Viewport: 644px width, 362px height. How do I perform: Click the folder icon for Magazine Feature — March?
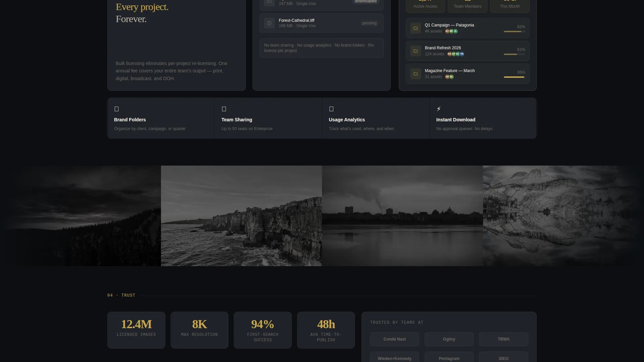[415, 74]
